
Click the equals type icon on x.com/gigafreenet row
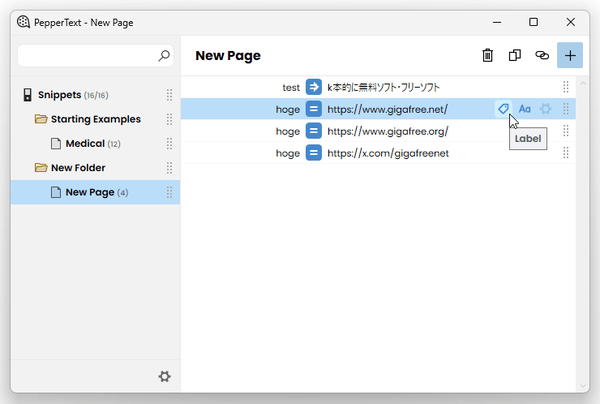313,153
